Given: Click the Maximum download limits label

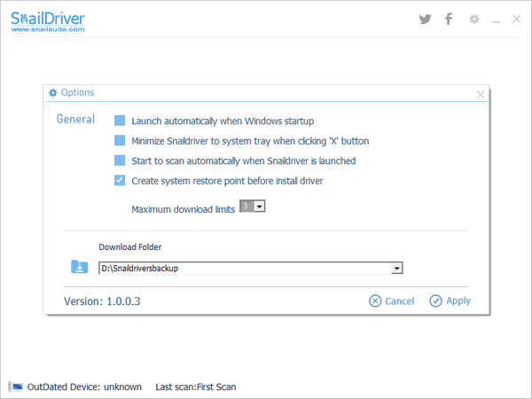Looking at the screenshot, I should point(184,209).
